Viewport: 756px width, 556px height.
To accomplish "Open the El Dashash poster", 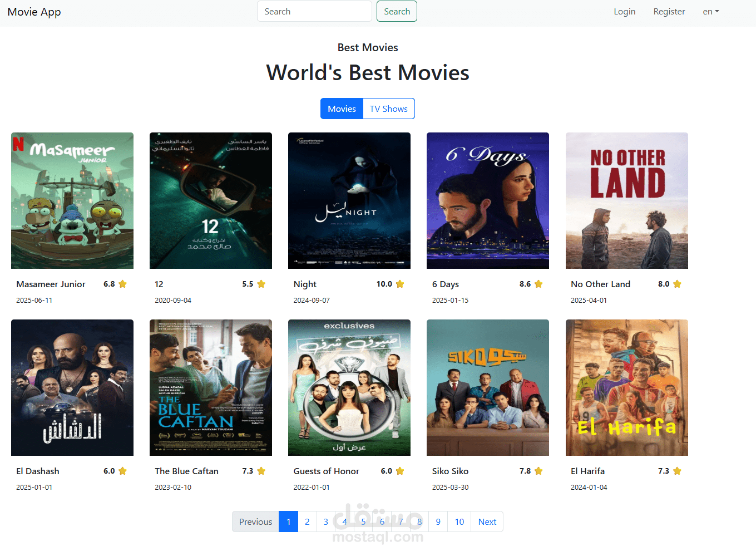I will pos(72,387).
